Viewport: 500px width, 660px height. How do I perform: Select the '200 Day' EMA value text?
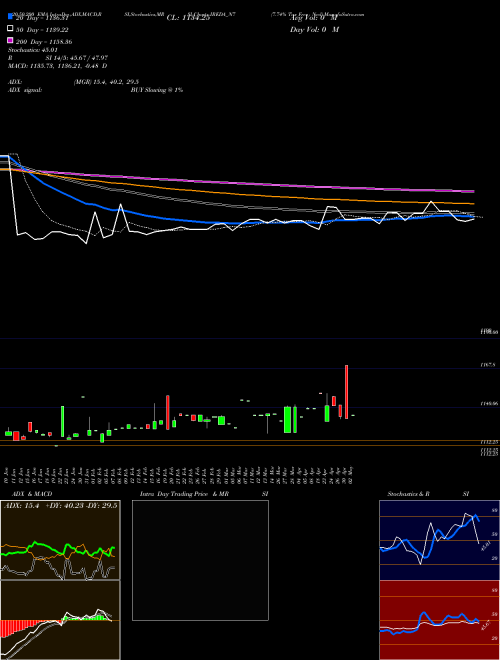(x=44, y=42)
